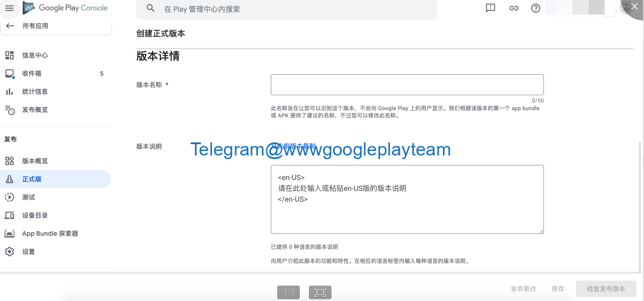Image resolution: width=644 pixels, height=301 pixels.
Task: Click the App Bundle 探索器 android icon
Action: (x=10, y=233)
